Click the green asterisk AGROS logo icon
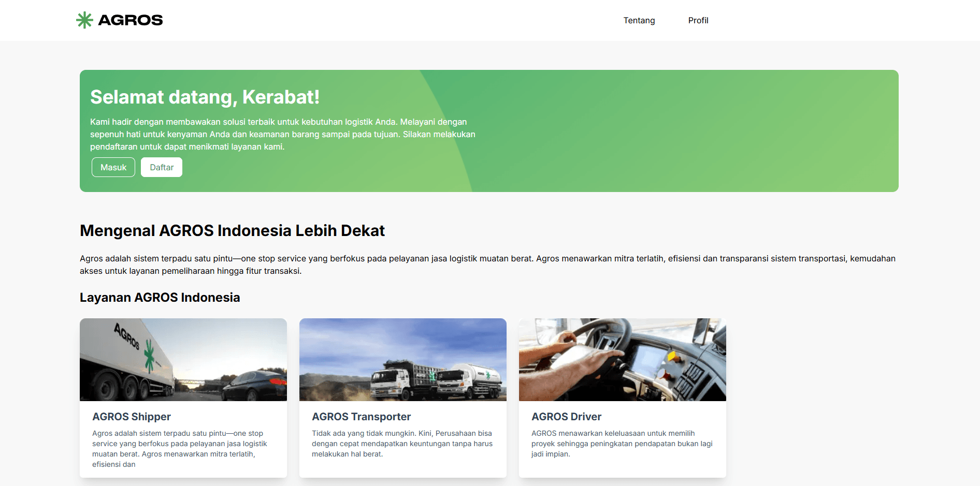This screenshot has height=486, width=980. pyautogui.click(x=84, y=20)
